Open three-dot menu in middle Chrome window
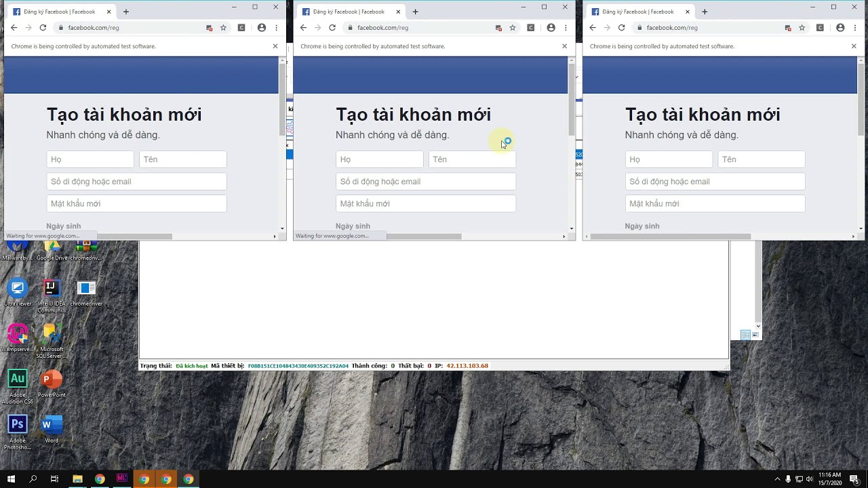This screenshot has width=868, height=488. click(x=566, y=28)
